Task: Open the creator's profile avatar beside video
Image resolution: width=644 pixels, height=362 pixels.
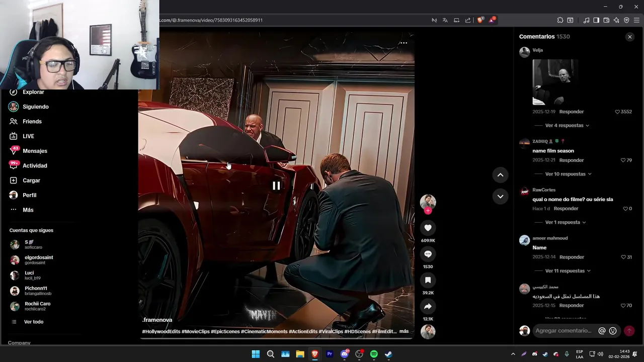Action: [428, 202]
